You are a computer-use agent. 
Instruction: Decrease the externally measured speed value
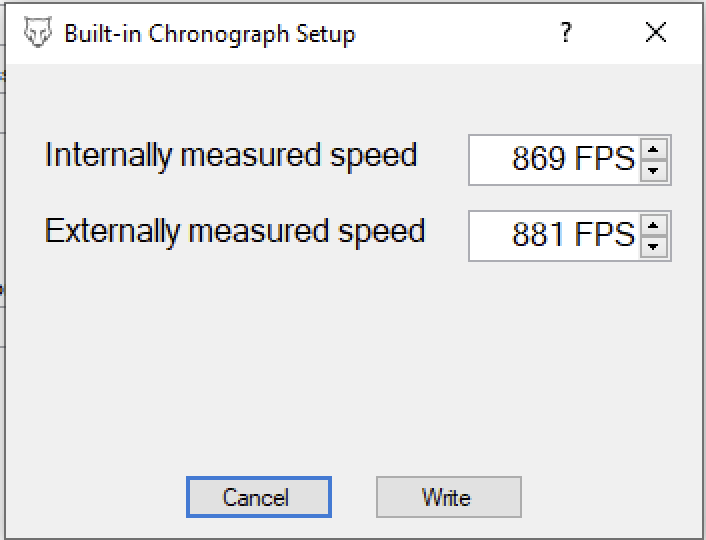click(x=654, y=247)
